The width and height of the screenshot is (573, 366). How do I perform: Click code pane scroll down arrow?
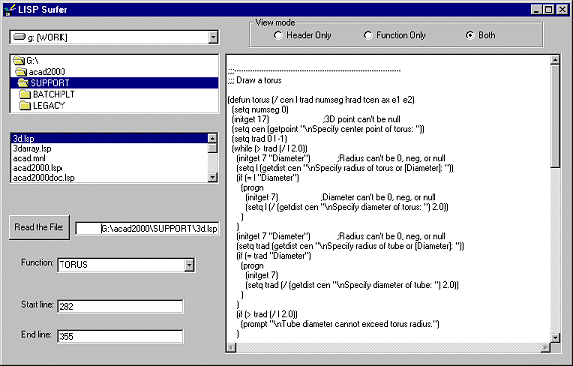point(555,338)
